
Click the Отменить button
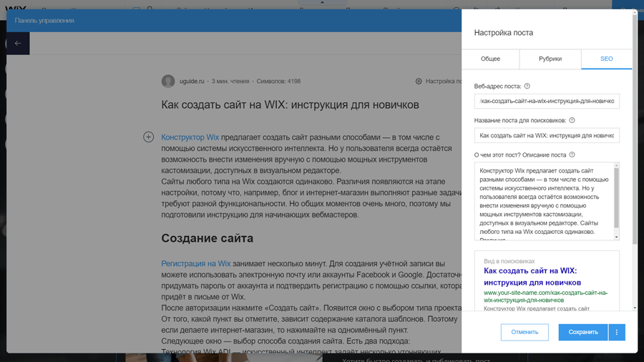click(525, 332)
